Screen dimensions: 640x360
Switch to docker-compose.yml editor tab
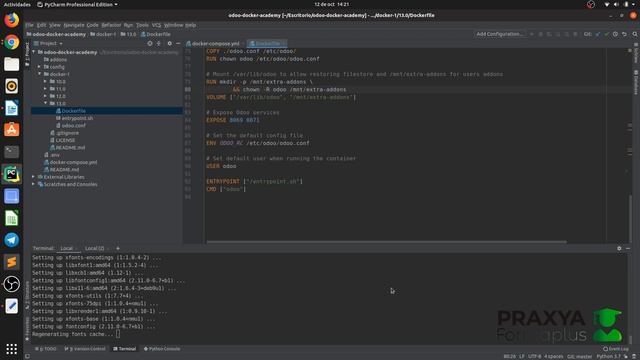pos(215,43)
